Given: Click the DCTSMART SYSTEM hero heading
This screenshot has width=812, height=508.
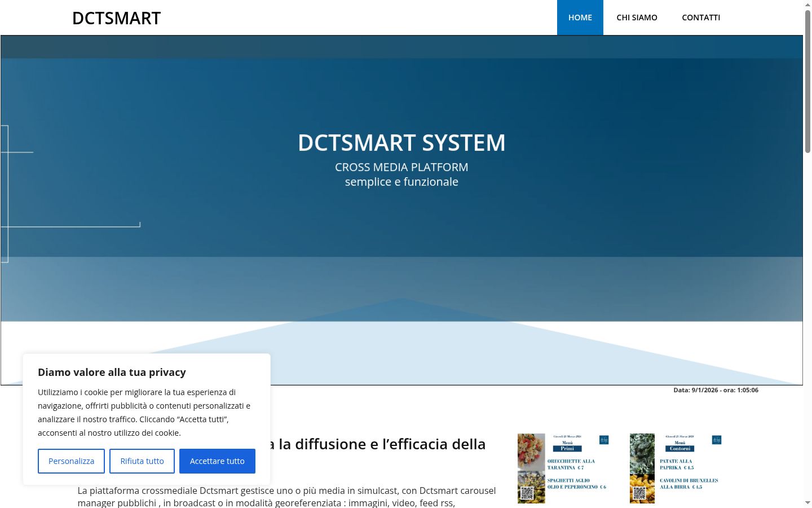Looking at the screenshot, I should [x=401, y=143].
